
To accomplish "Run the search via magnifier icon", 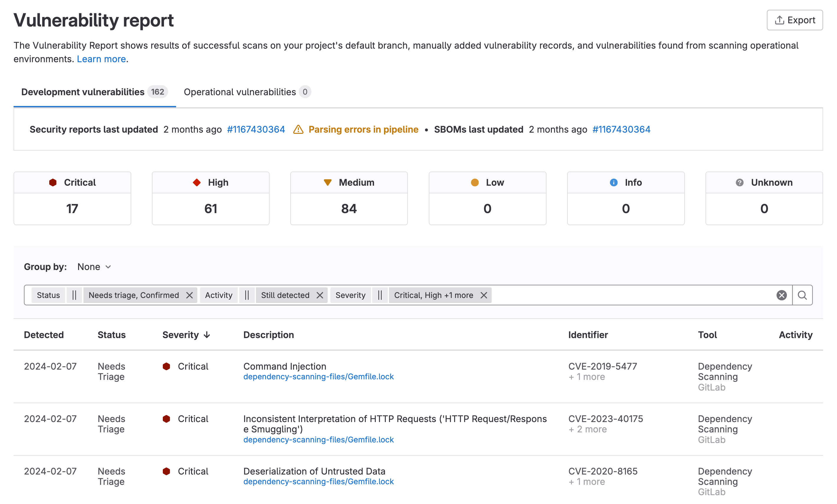I will point(802,295).
